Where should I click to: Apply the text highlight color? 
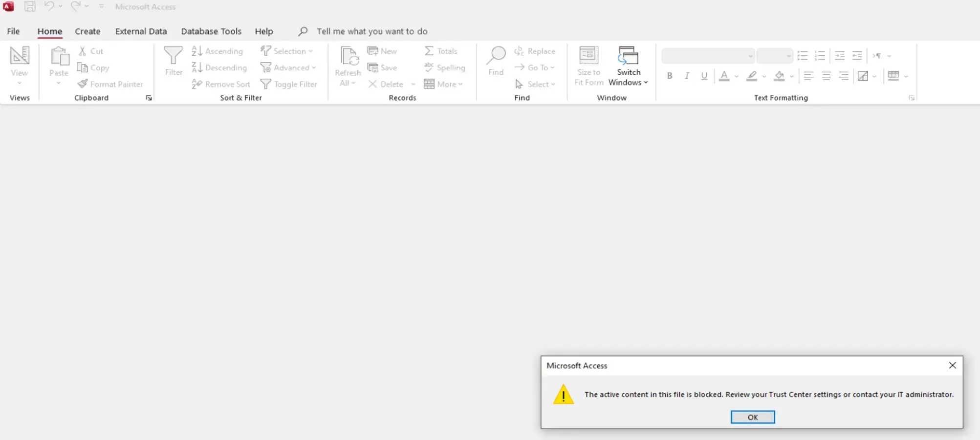pyautogui.click(x=752, y=76)
